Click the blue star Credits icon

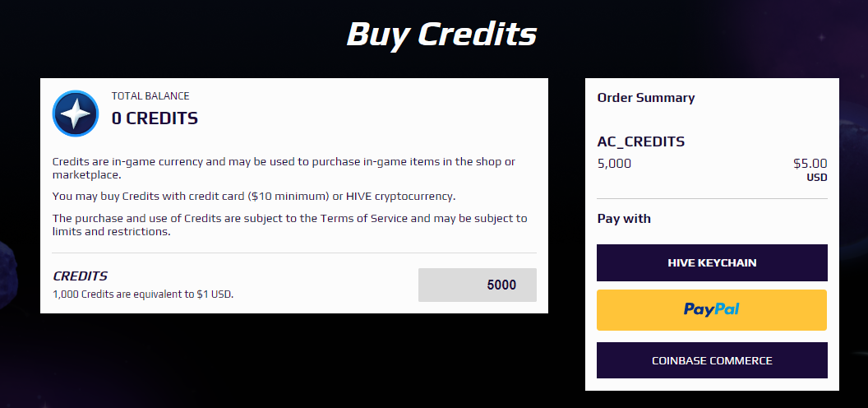click(76, 113)
